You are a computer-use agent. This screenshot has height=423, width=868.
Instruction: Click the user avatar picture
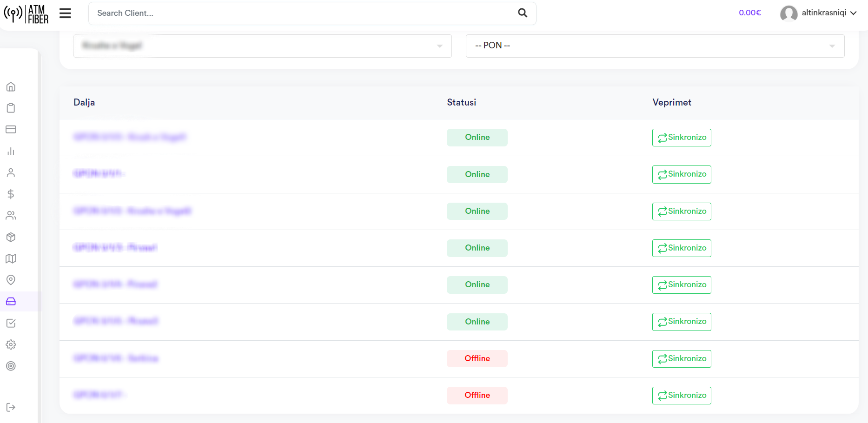[788, 13]
